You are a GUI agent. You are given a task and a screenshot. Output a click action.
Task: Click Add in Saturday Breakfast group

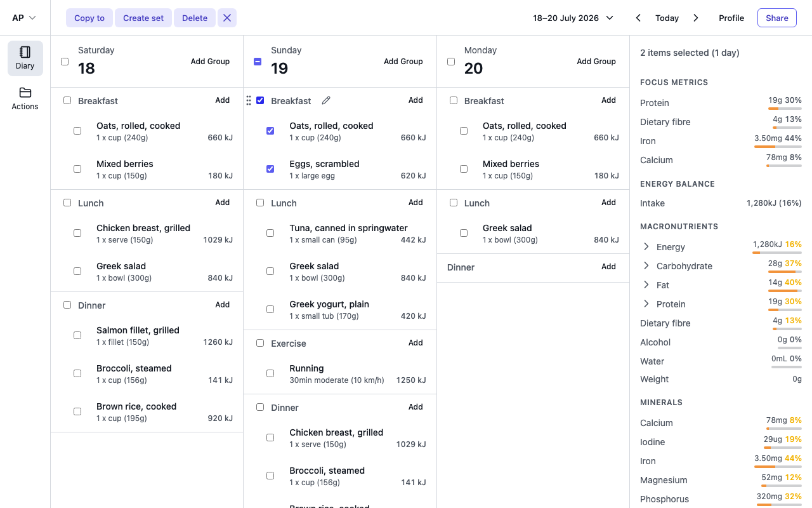click(223, 100)
